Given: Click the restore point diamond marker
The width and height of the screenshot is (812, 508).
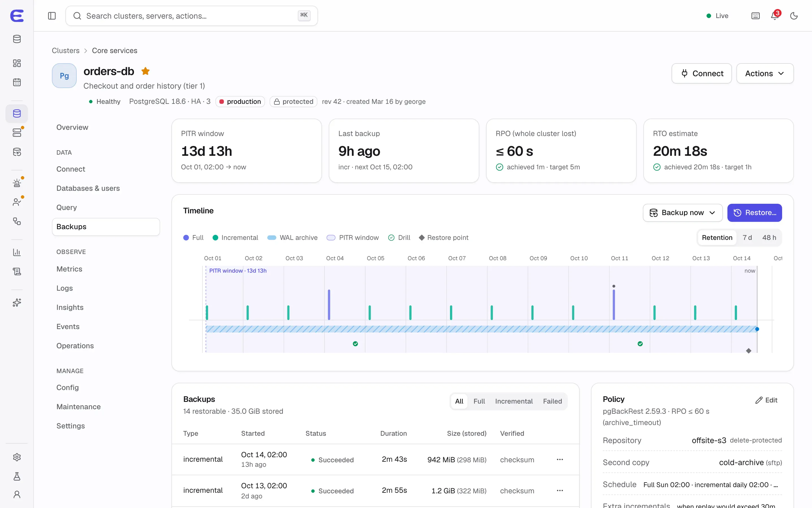Looking at the screenshot, I should [x=749, y=351].
